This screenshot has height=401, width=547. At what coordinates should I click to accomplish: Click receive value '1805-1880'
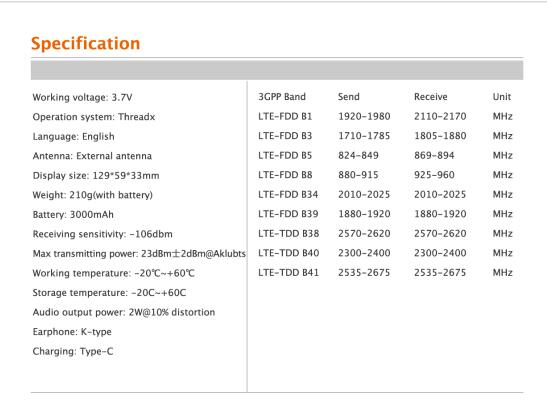click(x=440, y=136)
